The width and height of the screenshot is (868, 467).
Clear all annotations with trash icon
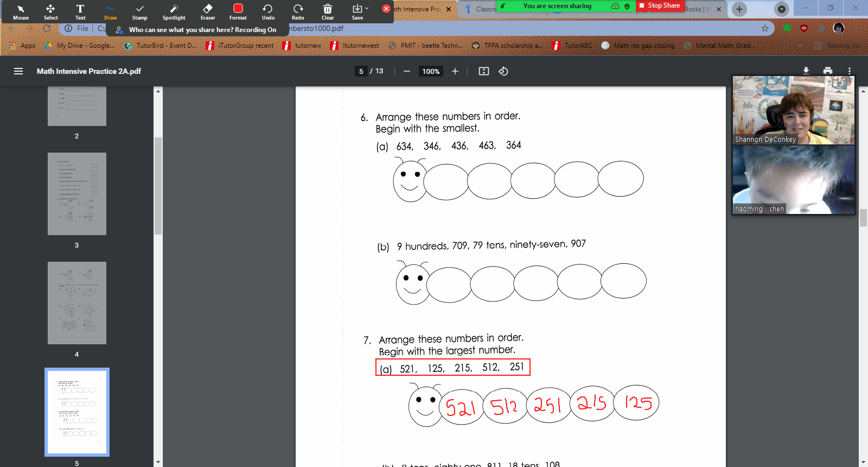[328, 12]
